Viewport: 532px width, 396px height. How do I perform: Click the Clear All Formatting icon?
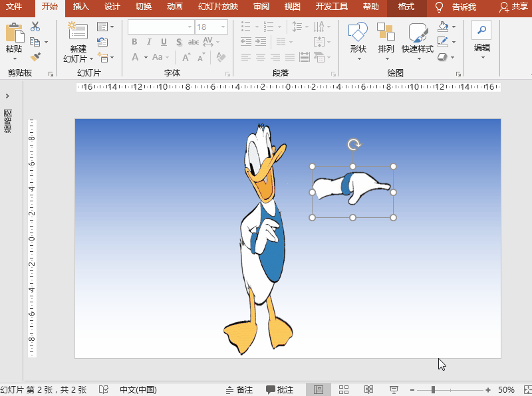221,57
